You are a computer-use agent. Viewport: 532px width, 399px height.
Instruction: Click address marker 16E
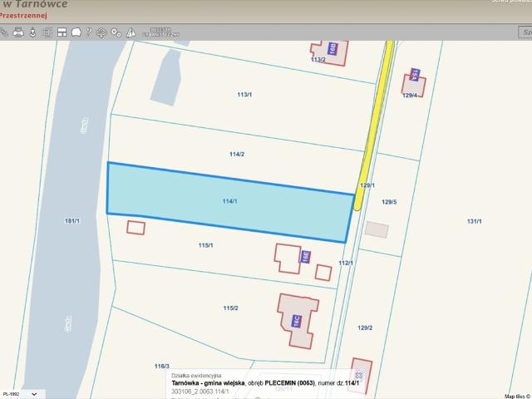click(305, 257)
